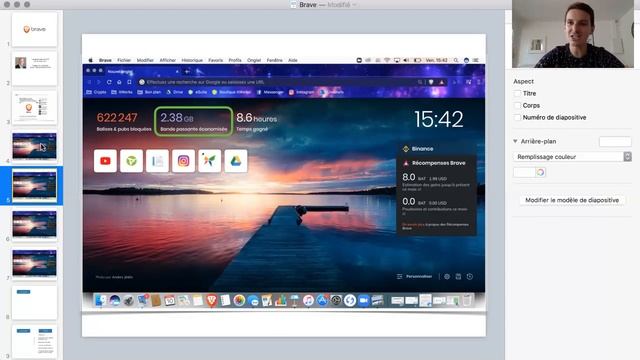Open the Historique menu
This screenshot has width=640, height=360.
192,60
